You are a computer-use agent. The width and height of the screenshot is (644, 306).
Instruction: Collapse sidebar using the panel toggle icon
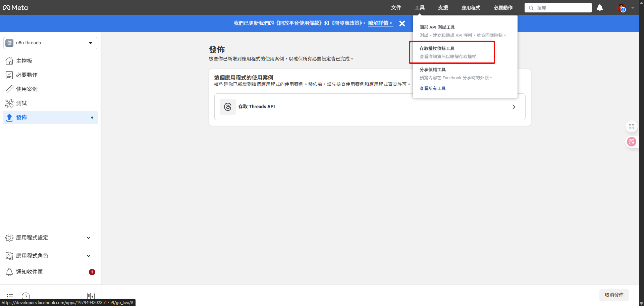[91, 296]
